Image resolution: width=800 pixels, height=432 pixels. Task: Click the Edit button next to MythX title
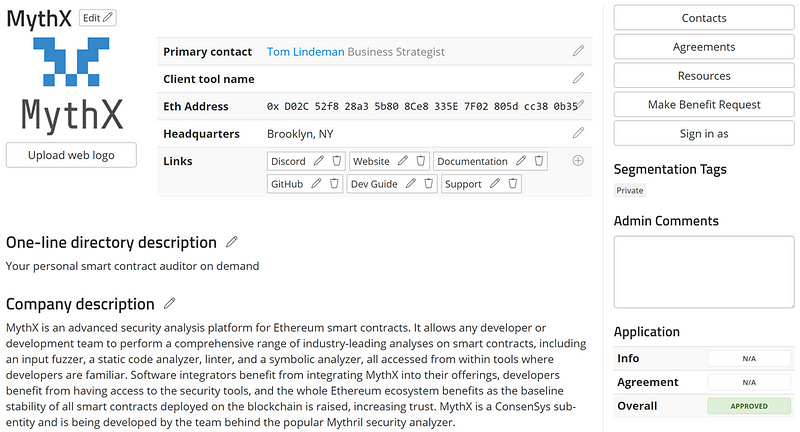pyautogui.click(x=97, y=18)
